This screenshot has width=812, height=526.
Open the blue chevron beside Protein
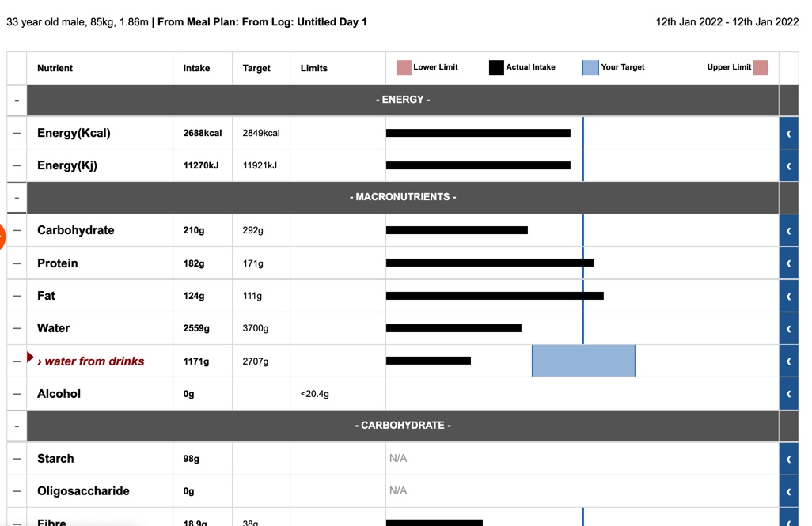pyautogui.click(x=788, y=263)
